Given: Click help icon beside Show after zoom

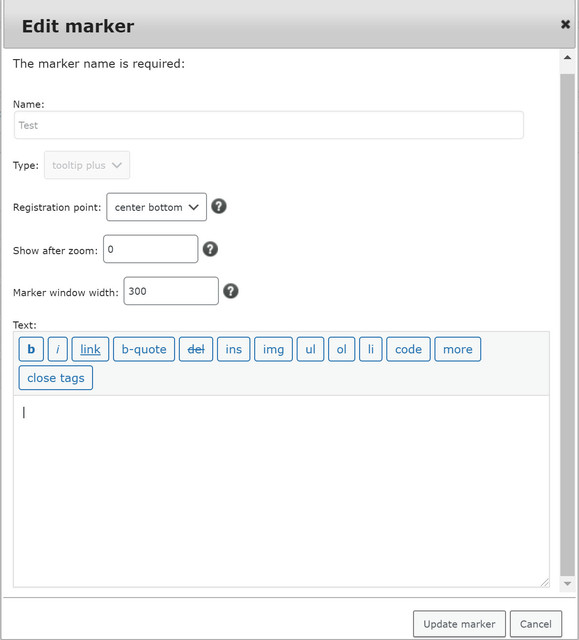Looking at the screenshot, I should [x=210, y=249].
